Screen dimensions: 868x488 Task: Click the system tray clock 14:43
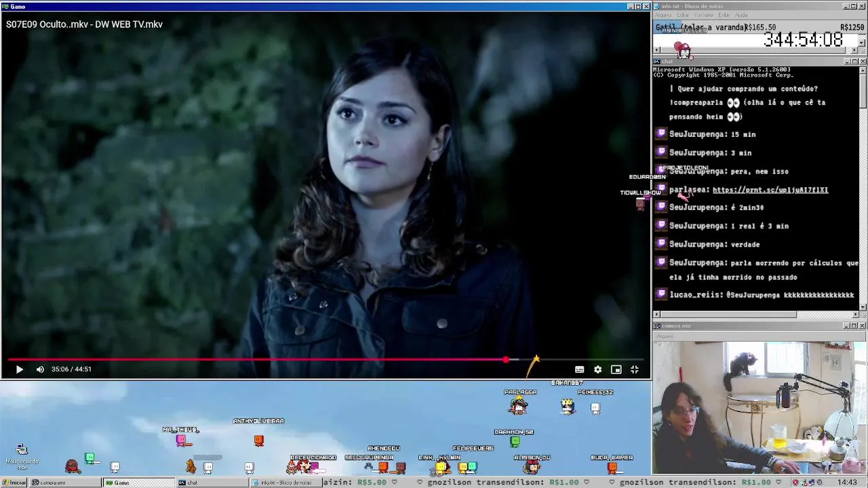(x=847, y=483)
